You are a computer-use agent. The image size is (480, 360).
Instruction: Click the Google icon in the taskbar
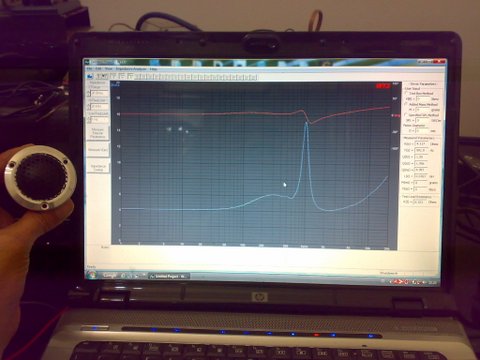point(109,275)
